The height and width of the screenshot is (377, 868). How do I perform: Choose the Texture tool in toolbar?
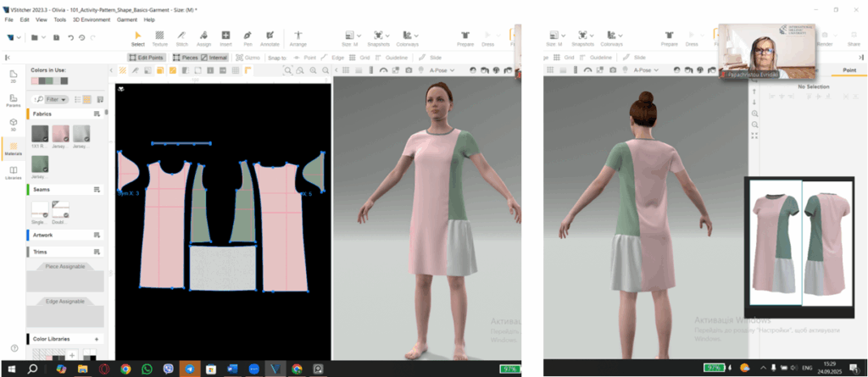click(x=159, y=36)
